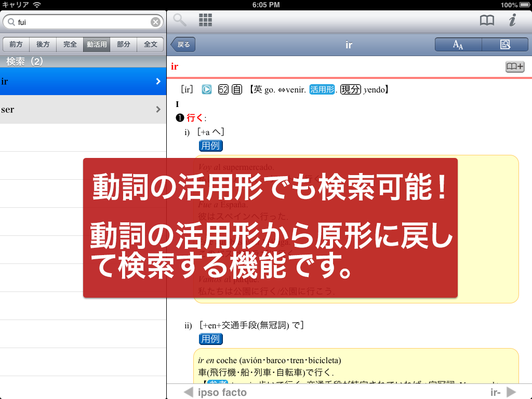The width and height of the screenshot is (532, 399).
Task: Tap the info 'i' icon
Action: pyautogui.click(x=512, y=21)
